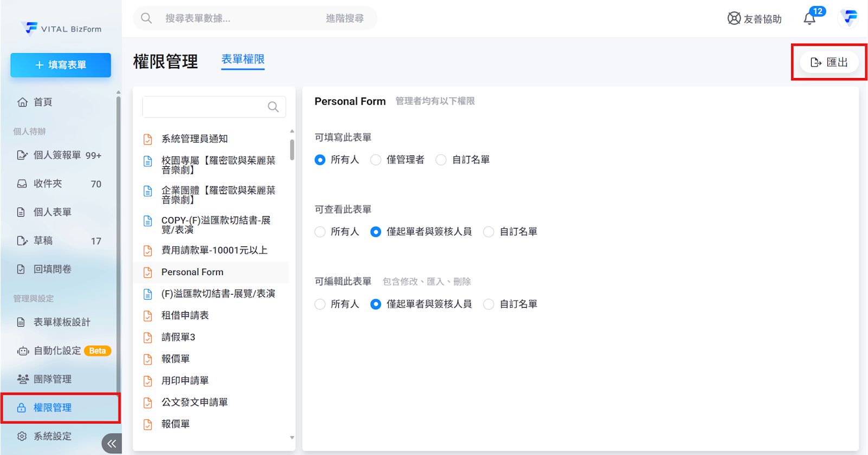Viewport: 868px width, 455px height.
Task: Click 進階搜尋 advanced search link
Action: [x=344, y=18]
